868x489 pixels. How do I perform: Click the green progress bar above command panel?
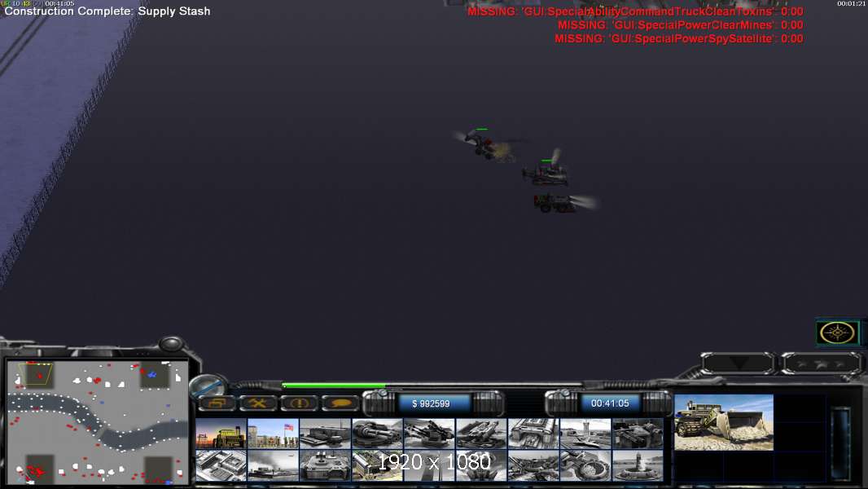(x=432, y=385)
